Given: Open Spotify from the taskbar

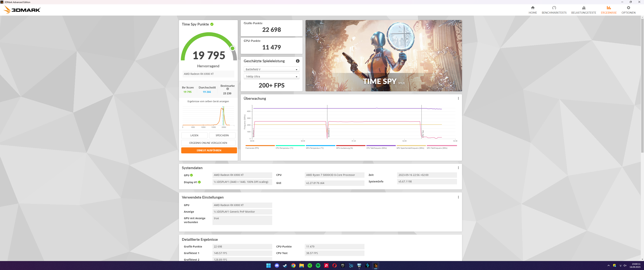Looking at the screenshot, I should coord(318,265).
